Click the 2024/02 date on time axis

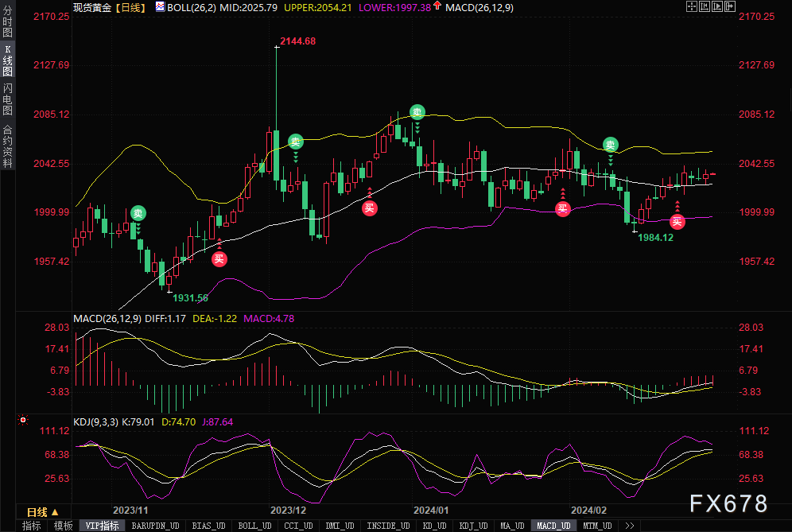[588, 511]
